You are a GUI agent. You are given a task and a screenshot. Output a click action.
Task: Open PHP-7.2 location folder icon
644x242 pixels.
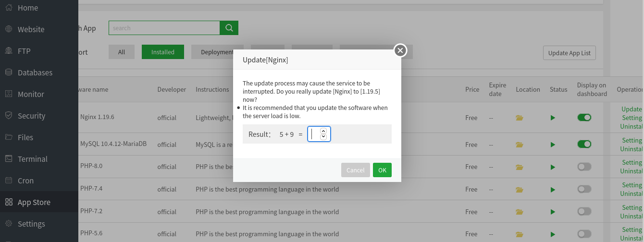point(520,212)
